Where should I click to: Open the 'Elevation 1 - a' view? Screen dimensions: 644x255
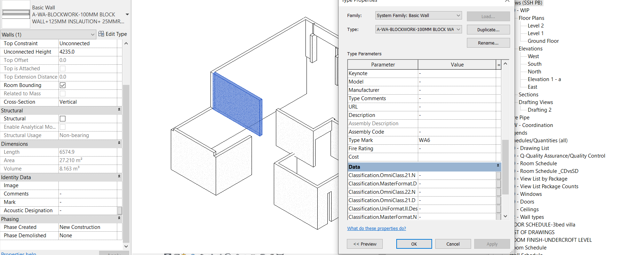pos(544,79)
